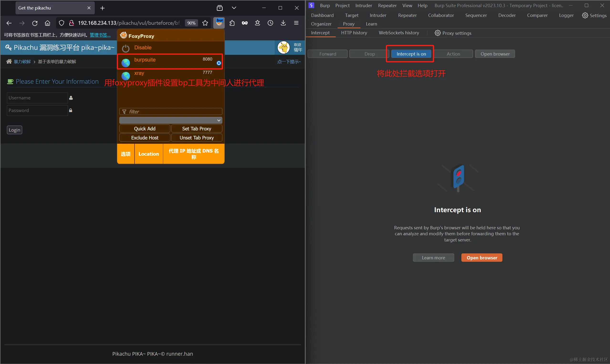
Task: Click the Quick Add button
Action: [145, 129]
